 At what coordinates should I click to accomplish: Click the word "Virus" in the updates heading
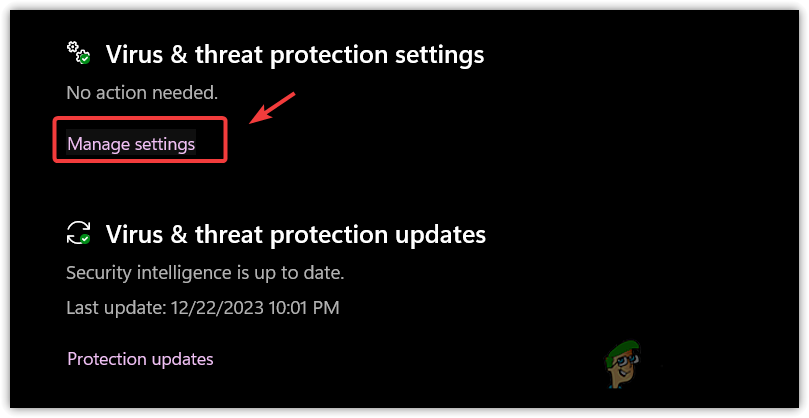pyautogui.click(x=131, y=234)
